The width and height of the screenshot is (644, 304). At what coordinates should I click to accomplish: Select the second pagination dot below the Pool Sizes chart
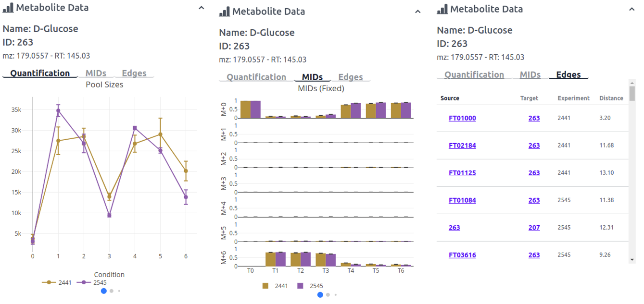coord(111,291)
